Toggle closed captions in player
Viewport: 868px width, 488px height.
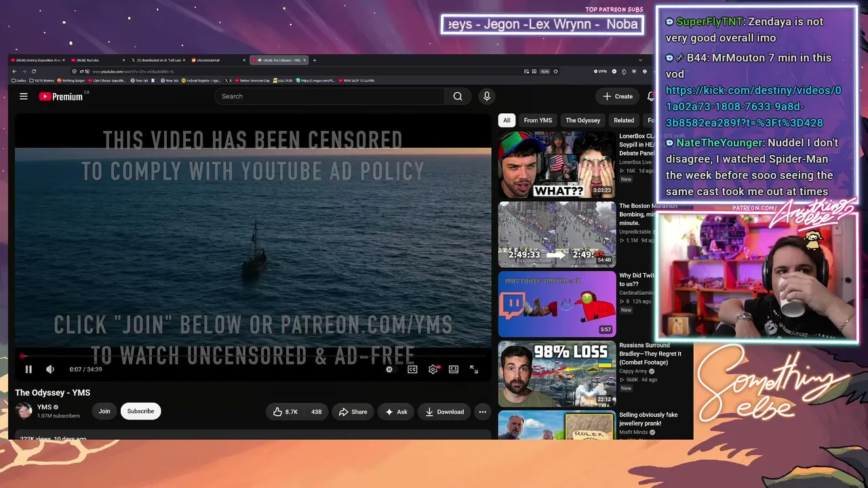(412, 369)
